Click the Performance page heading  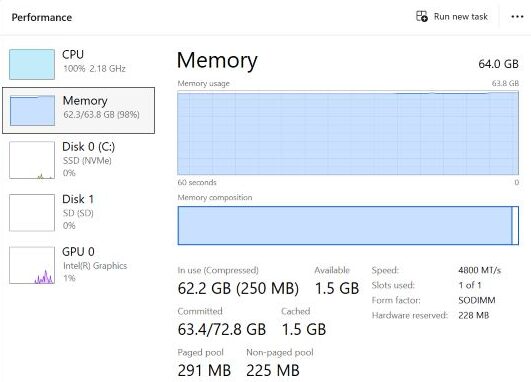[42, 17]
